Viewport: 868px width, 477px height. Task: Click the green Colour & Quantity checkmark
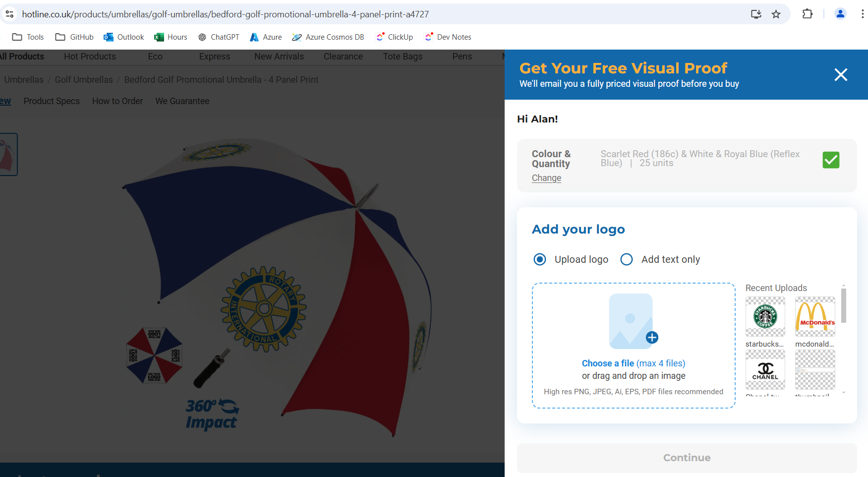831,160
